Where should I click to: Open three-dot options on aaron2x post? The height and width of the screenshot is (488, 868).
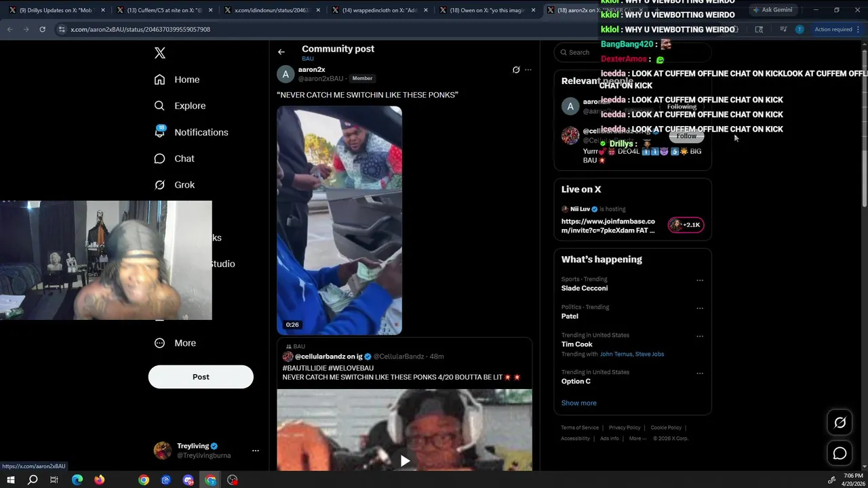pyautogui.click(x=528, y=70)
